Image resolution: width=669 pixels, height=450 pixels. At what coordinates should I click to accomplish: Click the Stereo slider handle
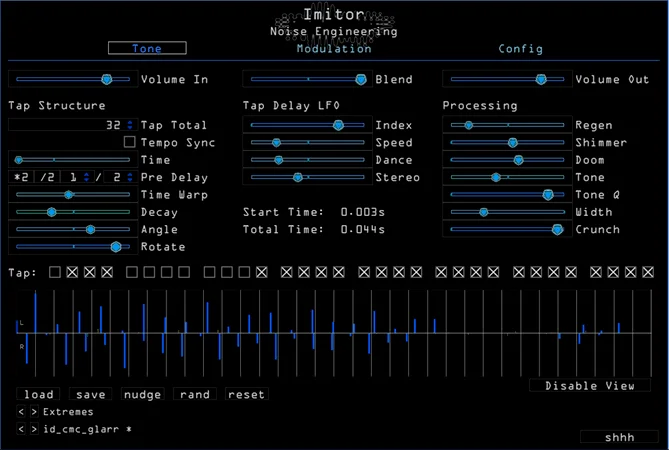pyautogui.click(x=298, y=177)
